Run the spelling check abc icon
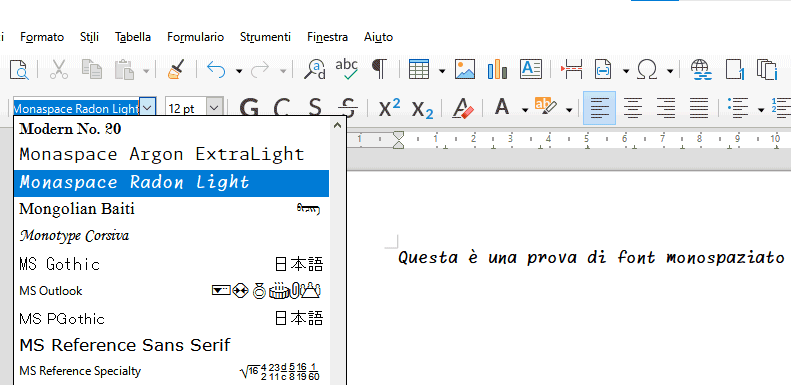The image size is (791, 385). pos(347,70)
